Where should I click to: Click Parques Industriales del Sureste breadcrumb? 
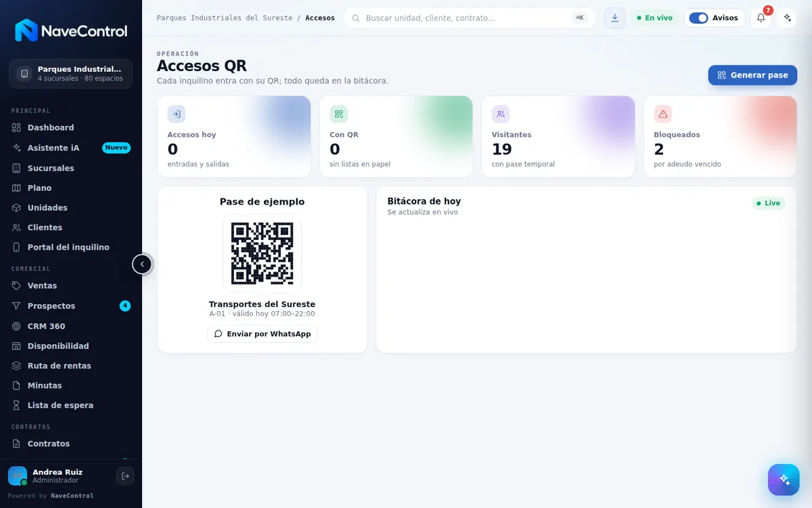click(x=225, y=18)
